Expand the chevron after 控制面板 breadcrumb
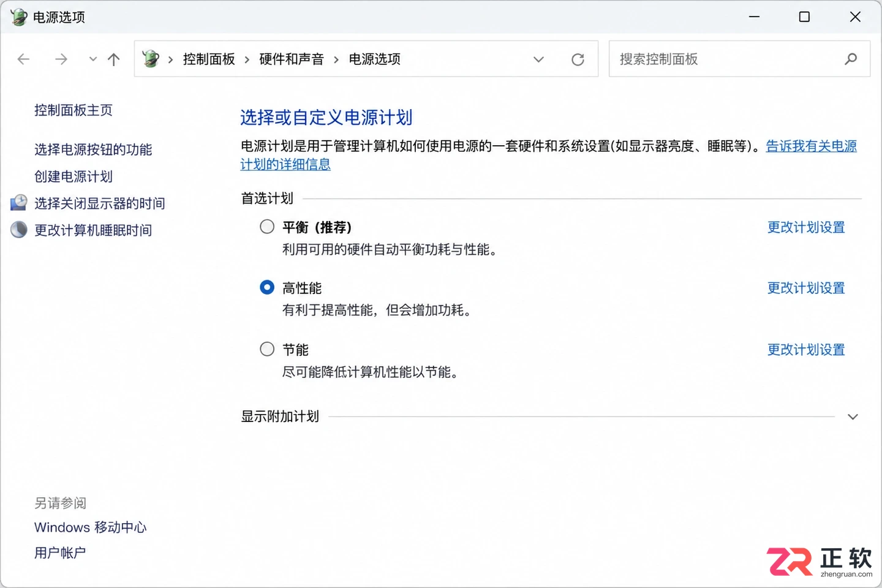 click(x=247, y=59)
